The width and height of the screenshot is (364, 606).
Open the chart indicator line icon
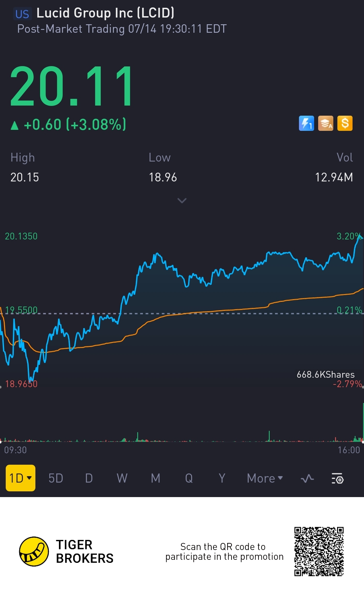click(x=307, y=479)
